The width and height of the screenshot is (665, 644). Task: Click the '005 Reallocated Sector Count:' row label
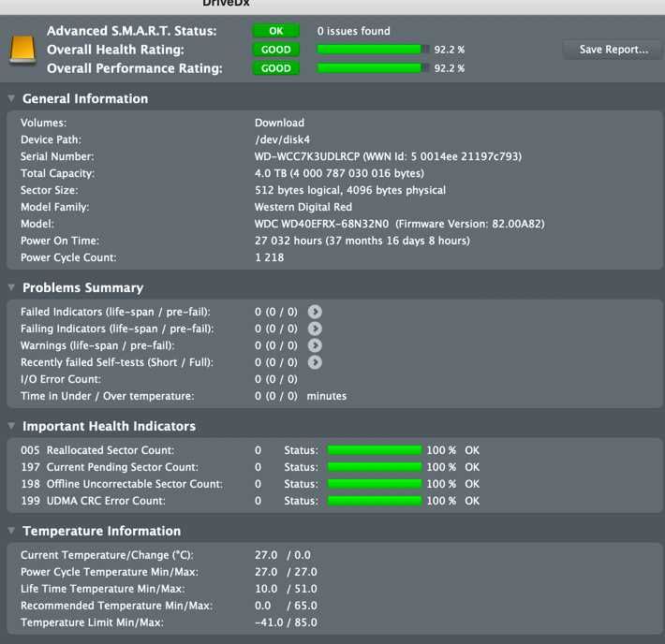pos(97,450)
